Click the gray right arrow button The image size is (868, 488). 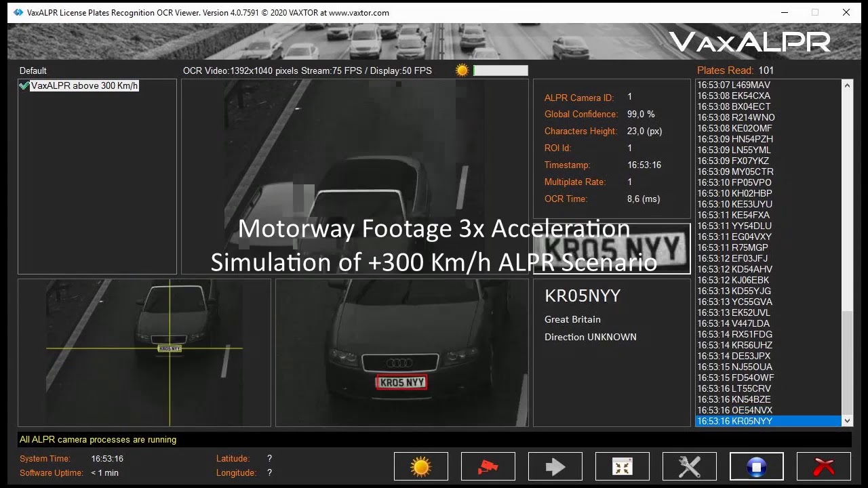(555, 466)
